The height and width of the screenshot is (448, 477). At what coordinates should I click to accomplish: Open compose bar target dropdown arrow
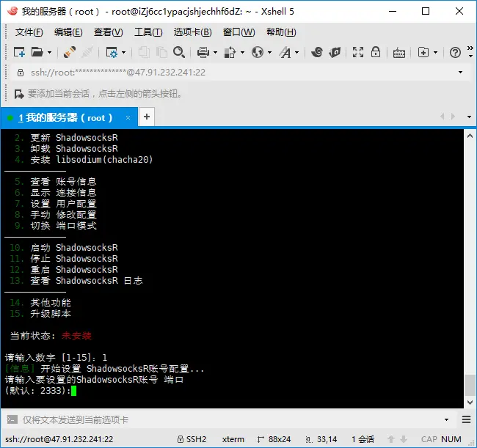(x=446, y=419)
